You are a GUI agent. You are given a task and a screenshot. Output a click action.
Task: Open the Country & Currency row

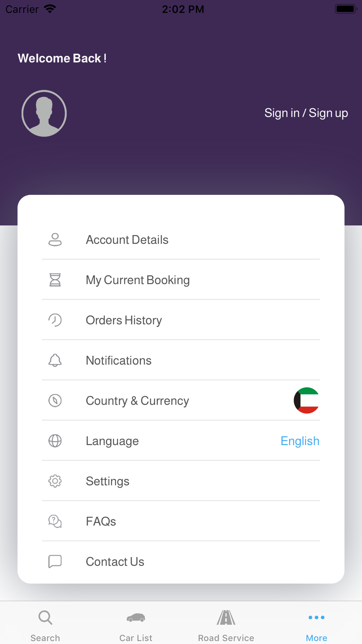(181, 400)
